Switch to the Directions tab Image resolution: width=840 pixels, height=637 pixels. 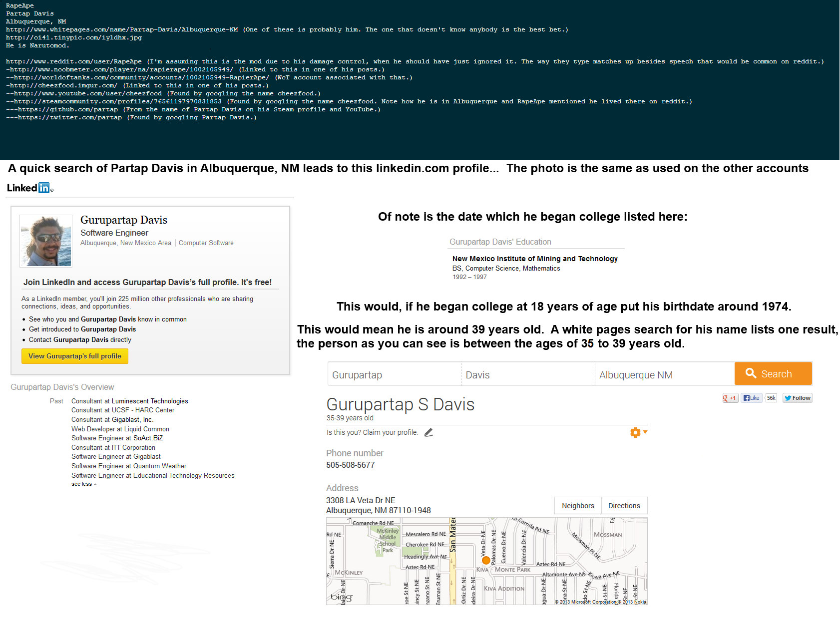point(624,506)
